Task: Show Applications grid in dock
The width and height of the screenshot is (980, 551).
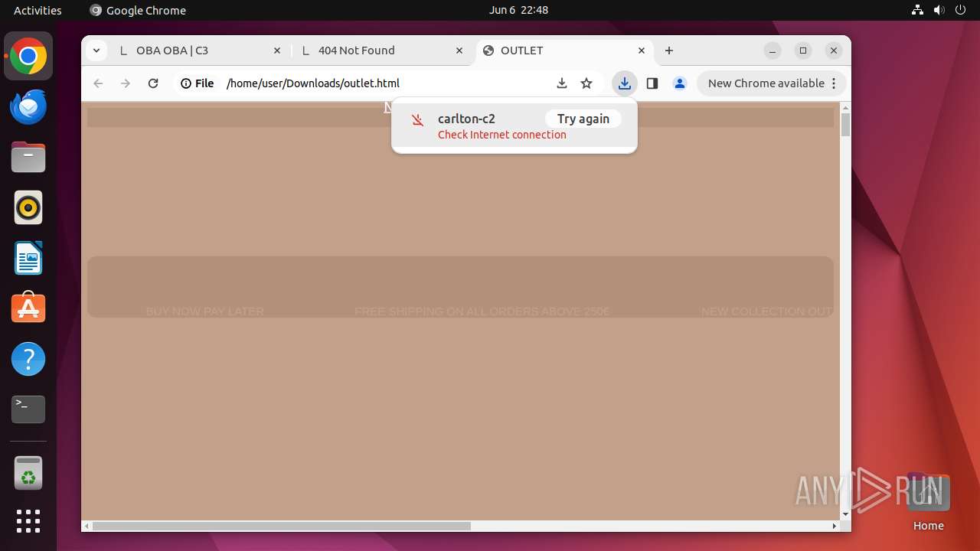Action: coord(28,521)
